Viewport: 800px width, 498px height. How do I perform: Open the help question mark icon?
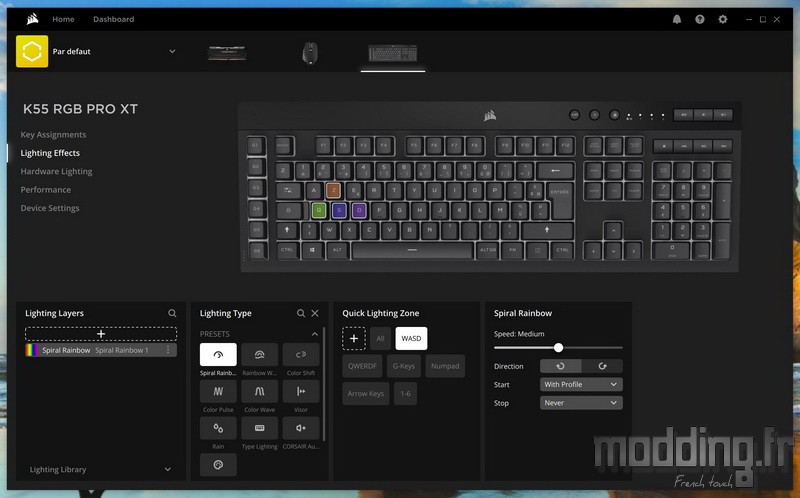pos(699,19)
